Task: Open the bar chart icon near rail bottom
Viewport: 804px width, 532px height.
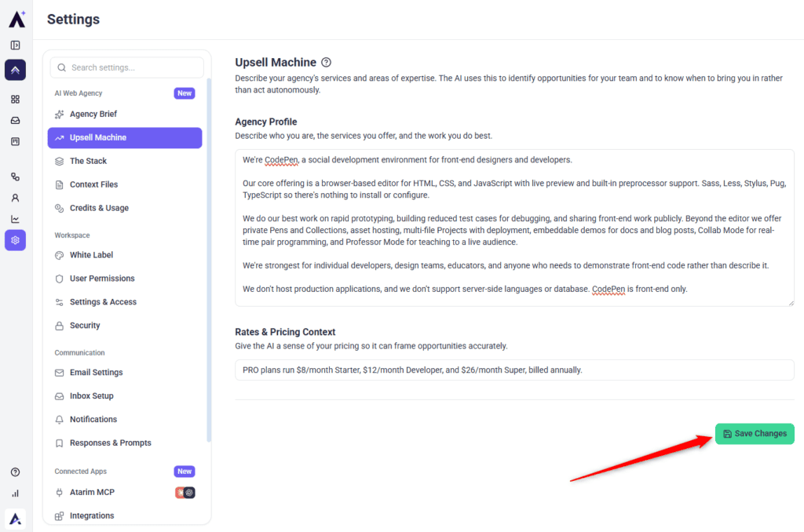Action: pos(16,494)
